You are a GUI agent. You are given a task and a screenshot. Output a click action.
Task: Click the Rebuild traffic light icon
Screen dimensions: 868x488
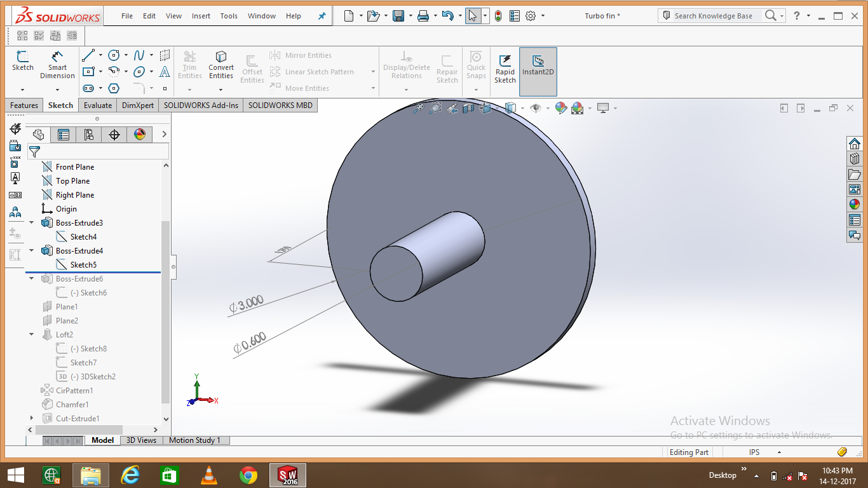498,16
